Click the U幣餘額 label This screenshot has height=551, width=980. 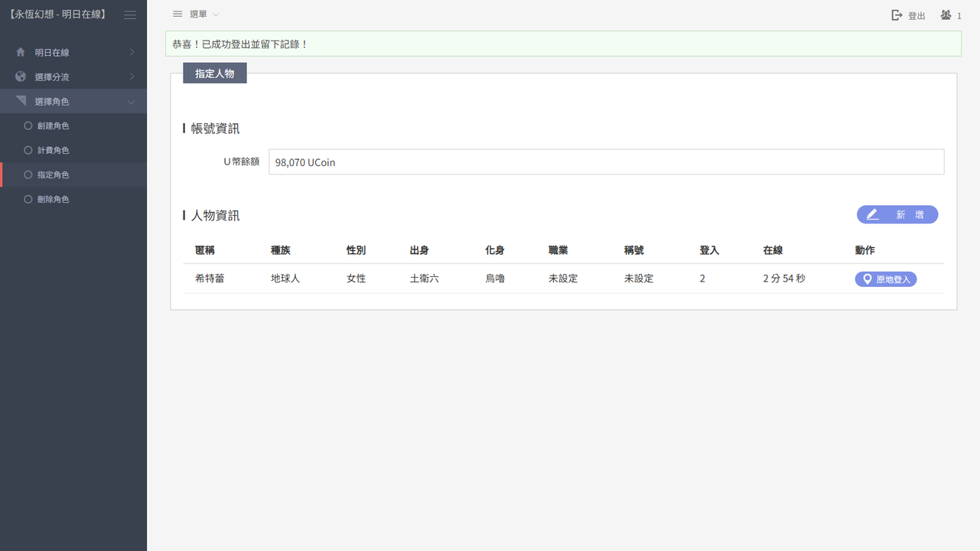pyautogui.click(x=241, y=162)
